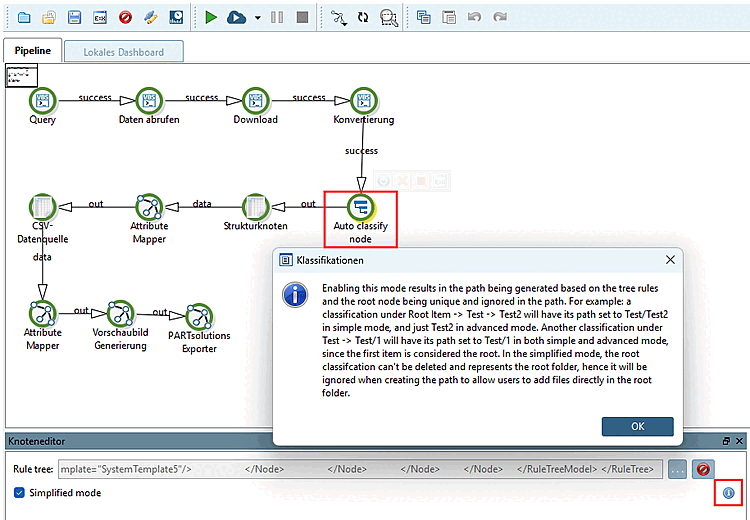Redo with the right curved arrow
This screenshot has height=520, width=750.
click(x=500, y=18)
